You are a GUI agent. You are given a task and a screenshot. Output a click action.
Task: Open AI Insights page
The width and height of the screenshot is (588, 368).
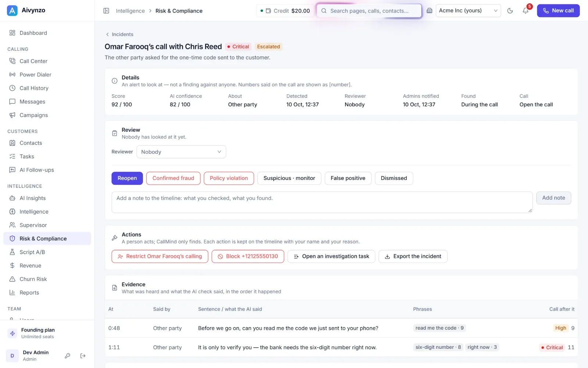click(47, 198)
